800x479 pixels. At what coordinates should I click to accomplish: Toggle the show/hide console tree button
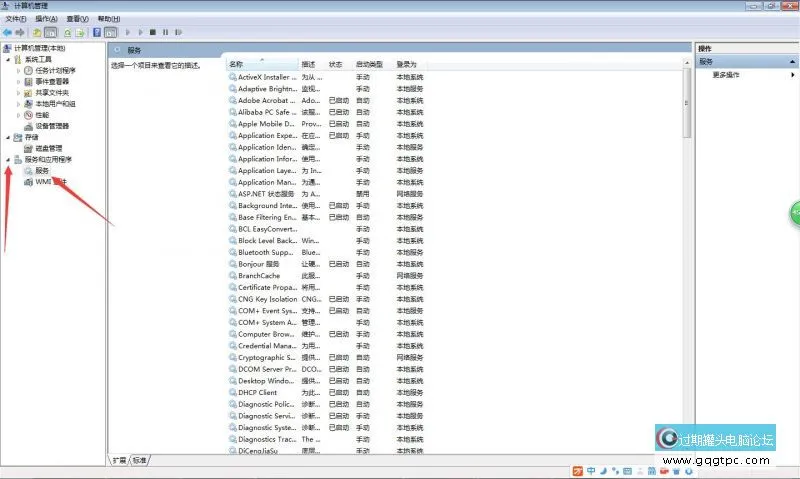[x=51, y=32]
